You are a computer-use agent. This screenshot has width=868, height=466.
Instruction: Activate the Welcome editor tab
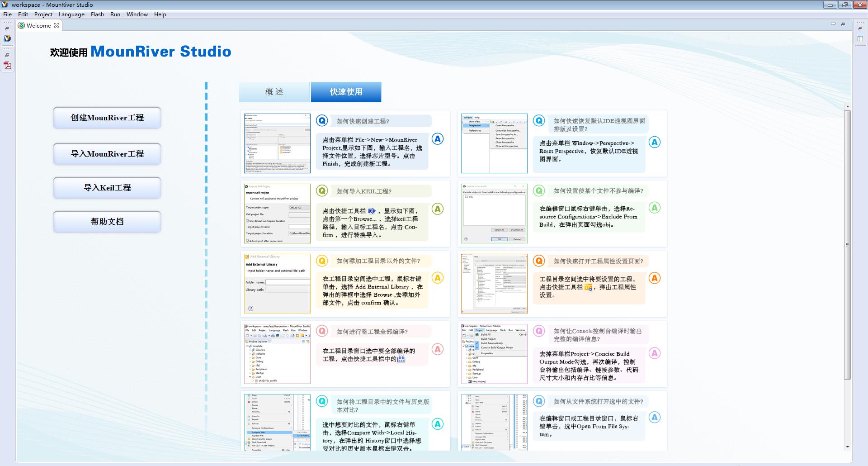[38, 25]
